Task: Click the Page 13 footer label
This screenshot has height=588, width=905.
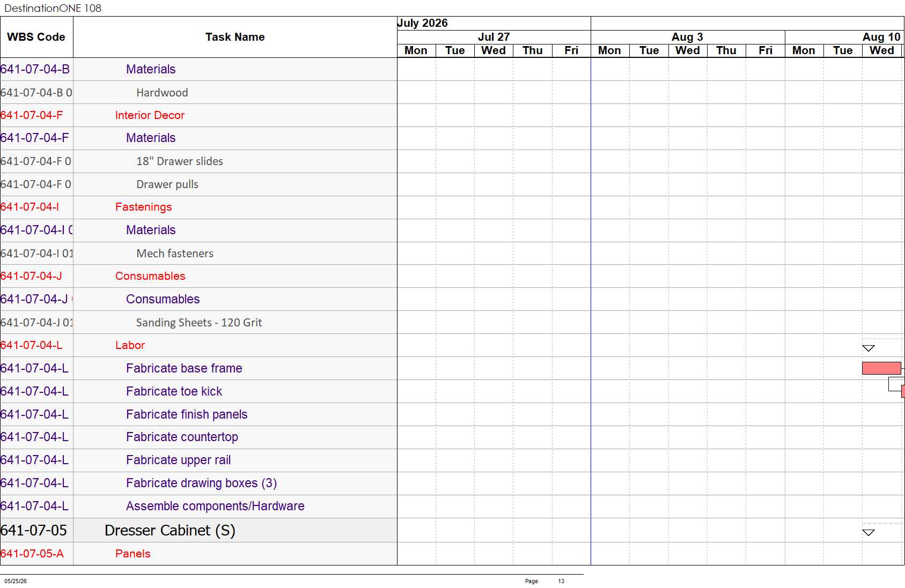Action: 545,581
